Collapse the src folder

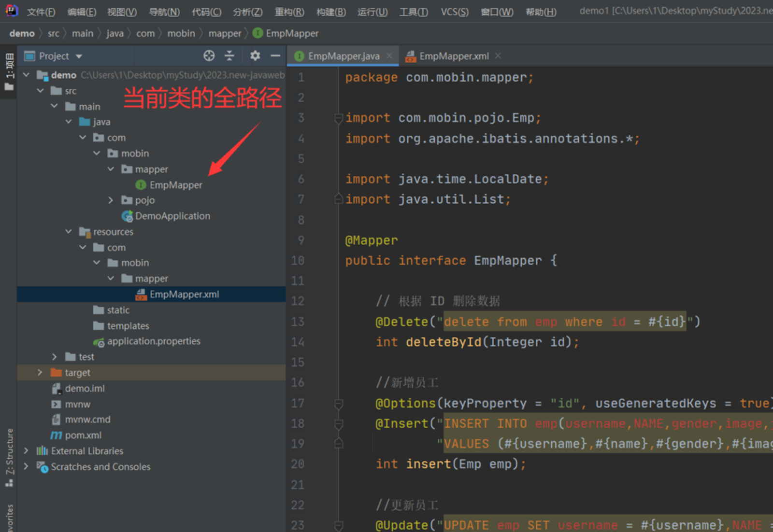(x=41, y=90)
